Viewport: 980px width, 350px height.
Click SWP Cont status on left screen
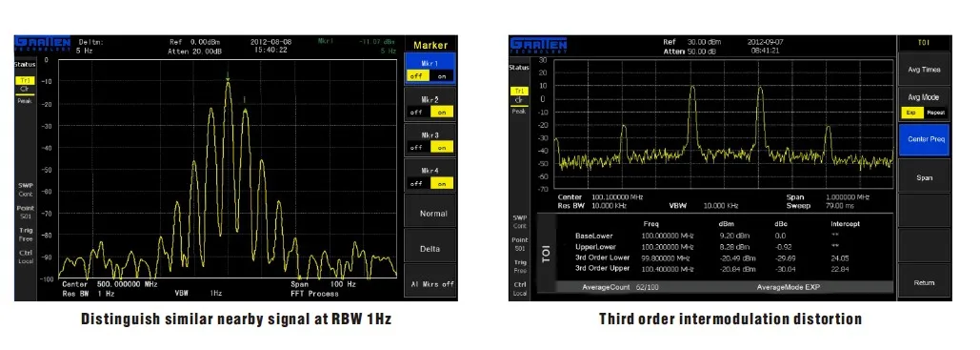[x=25, y=189]
